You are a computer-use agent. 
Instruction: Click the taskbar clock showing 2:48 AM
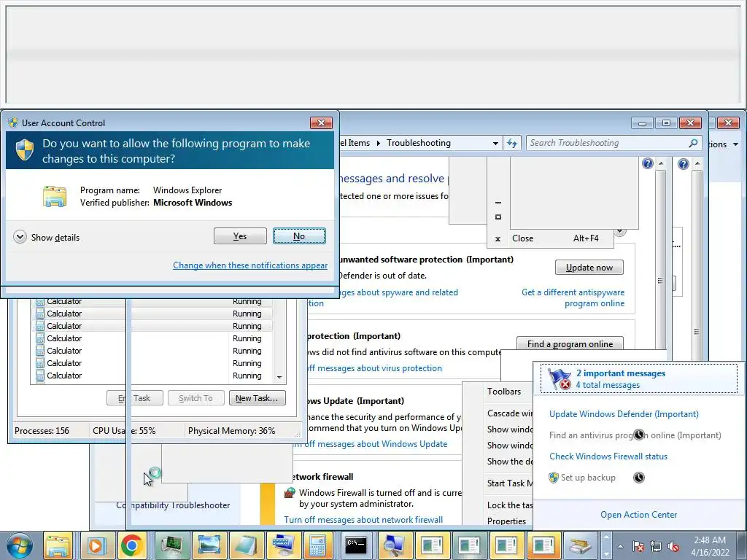[x=710, y=546]
